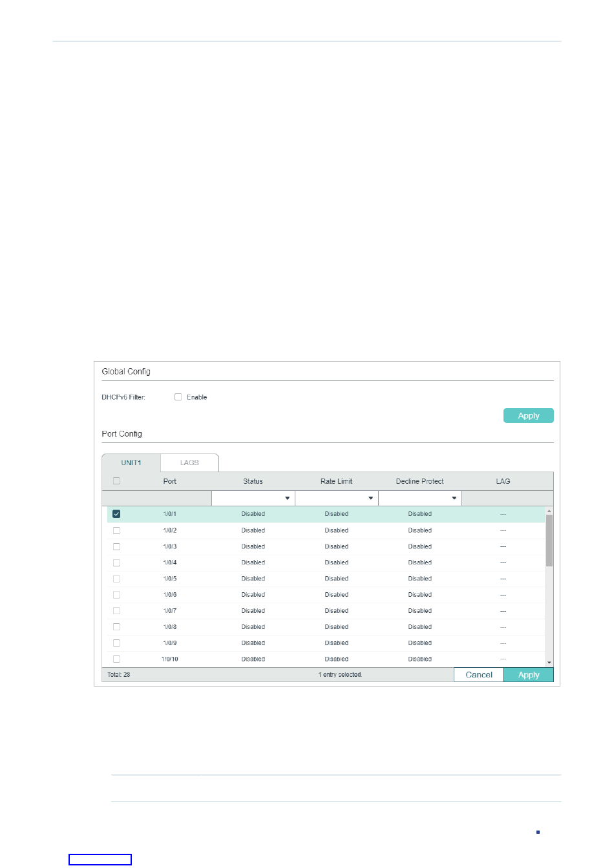Open the Status filter dropdown
This screenshot has width=614, height=868.
point(287,499)
